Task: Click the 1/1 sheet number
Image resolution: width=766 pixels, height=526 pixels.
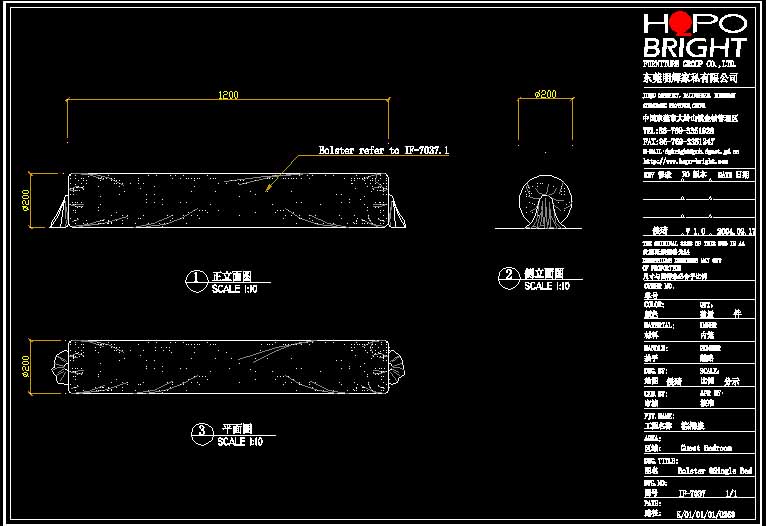Action: pyautogui.click(x=731, y=494)
